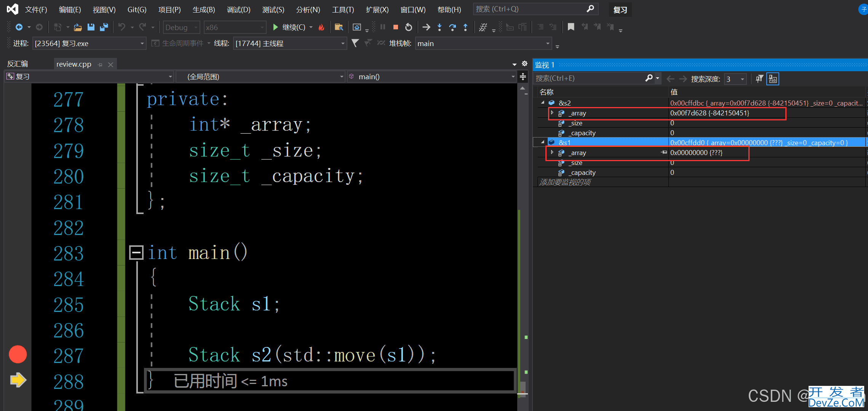868x411 pixels.
Task: Click the step over icon
Action: point(452,27)
